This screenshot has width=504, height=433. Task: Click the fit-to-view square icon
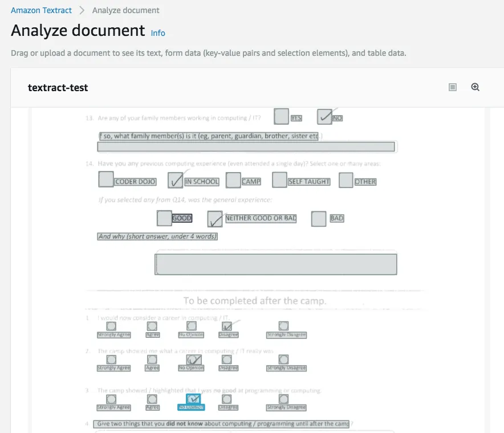453,87
